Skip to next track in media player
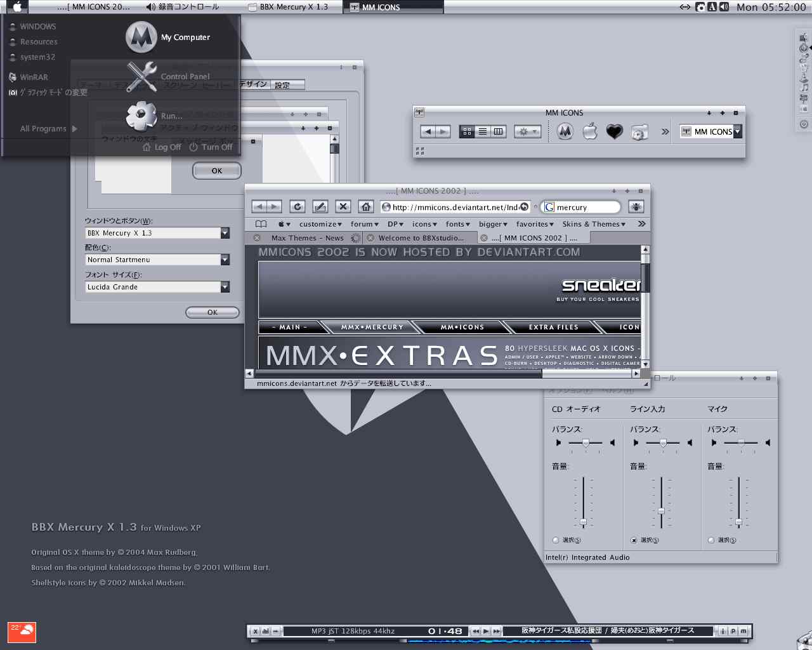This screenshot has height=650, width=812. (497, 631)
